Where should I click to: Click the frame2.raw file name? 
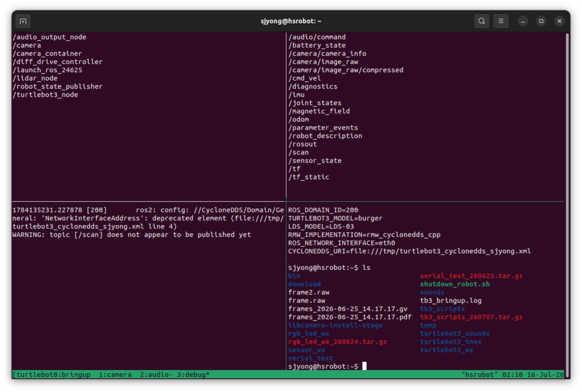coord(309,292)
